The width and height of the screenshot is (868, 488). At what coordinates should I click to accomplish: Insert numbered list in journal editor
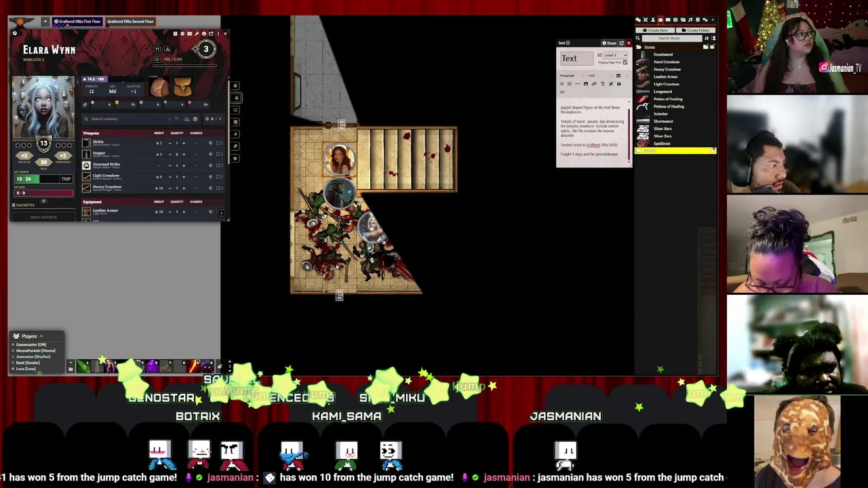570,84
